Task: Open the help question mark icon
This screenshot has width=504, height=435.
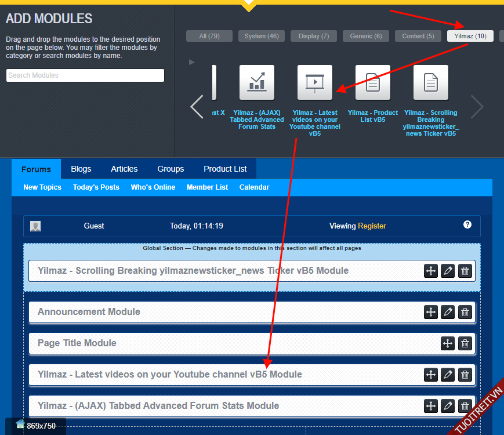Action: [467, 225]
